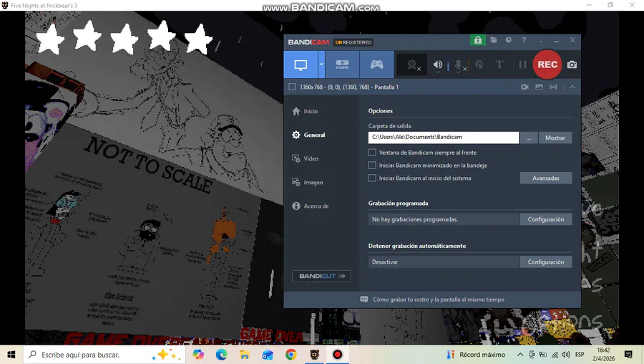Go to the Video settings tab

(x=306, y=159)
